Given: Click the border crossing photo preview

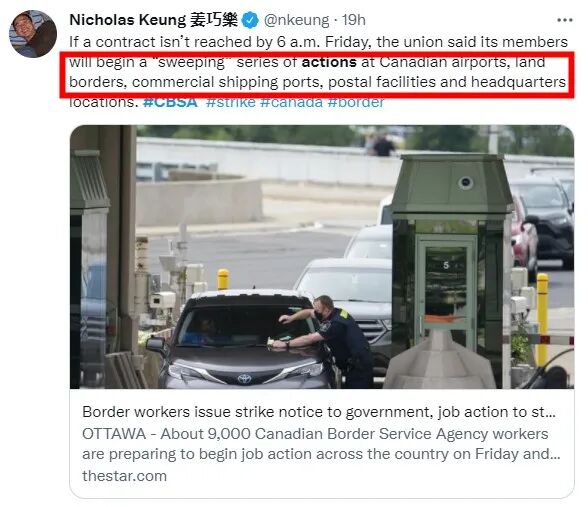Looking at the screenshot, I should 322,257.
